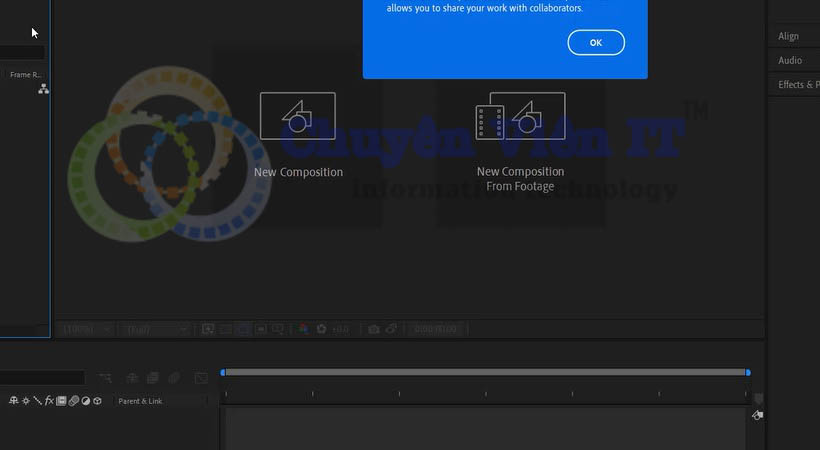
Task: Click the comp marker bin icon
Action: (x=757, y=415)
